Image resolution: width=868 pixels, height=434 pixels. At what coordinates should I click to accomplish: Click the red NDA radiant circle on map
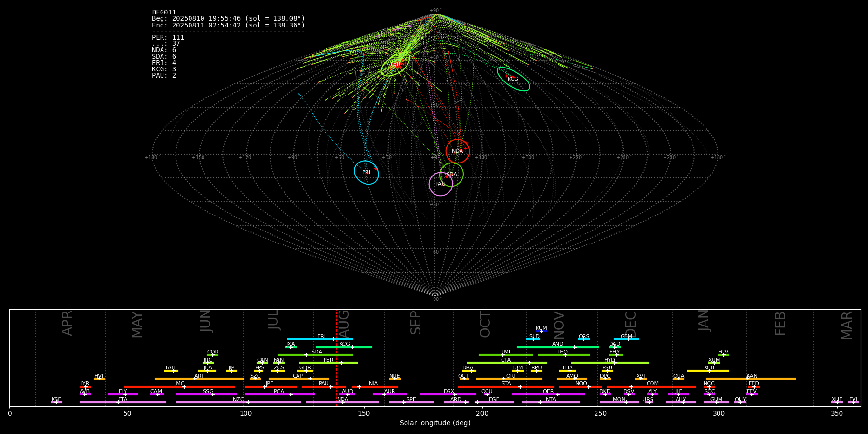[x=458, y=151]
